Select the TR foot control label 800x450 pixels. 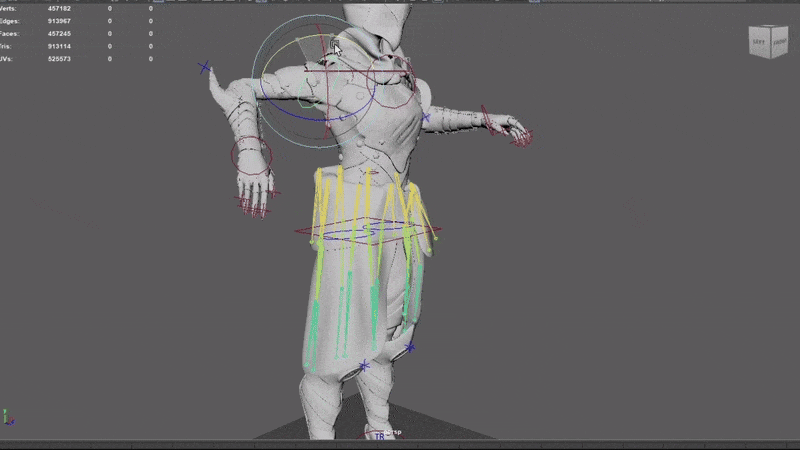[x=379, y=436]
